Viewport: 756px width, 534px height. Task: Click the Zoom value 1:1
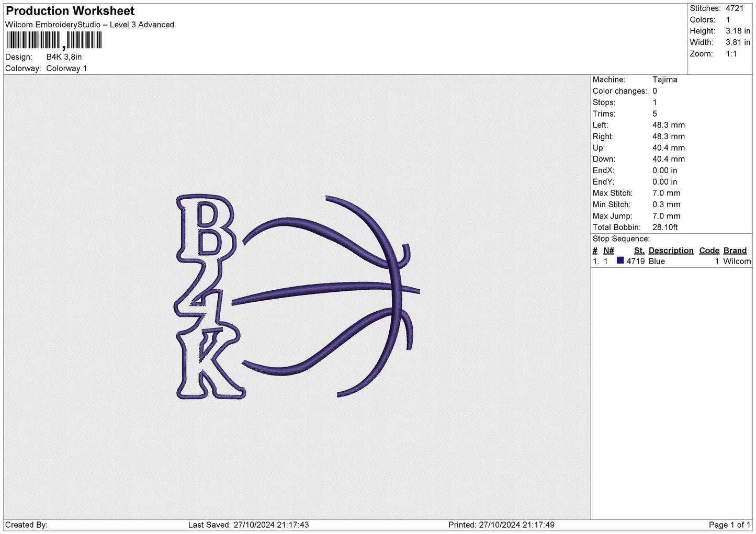point(731,54)
